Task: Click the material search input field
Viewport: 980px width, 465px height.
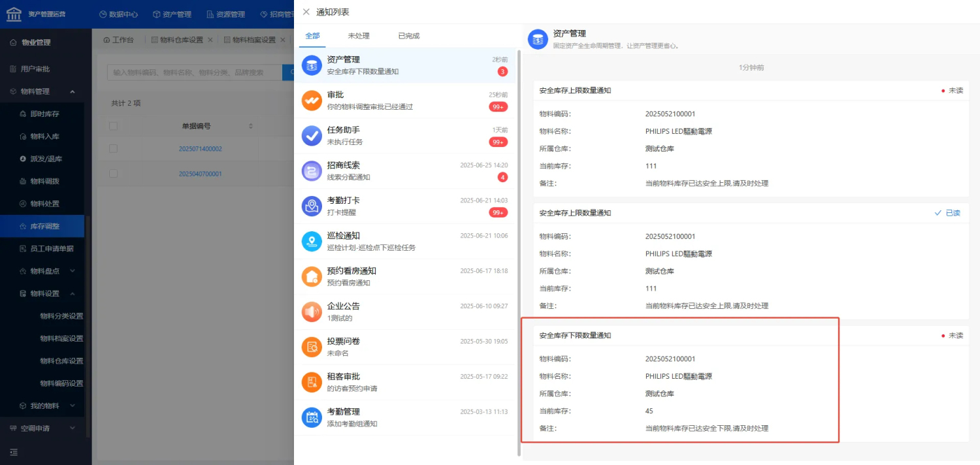Action: pyautogui.click(x=194, y=72)
